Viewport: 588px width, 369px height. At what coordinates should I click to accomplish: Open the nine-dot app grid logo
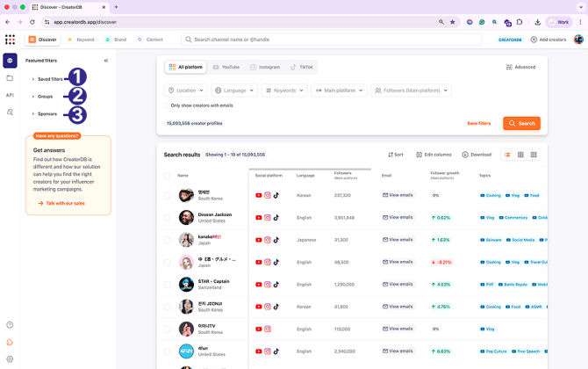pyautogui.click(x=10, y=40)
